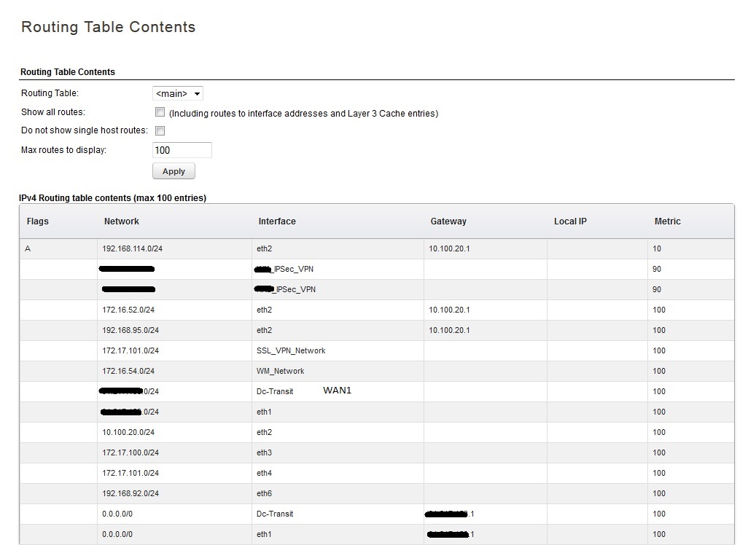Tick Do not show single host routes
This screenshot has width=756, height=545.
coord(160,130)
